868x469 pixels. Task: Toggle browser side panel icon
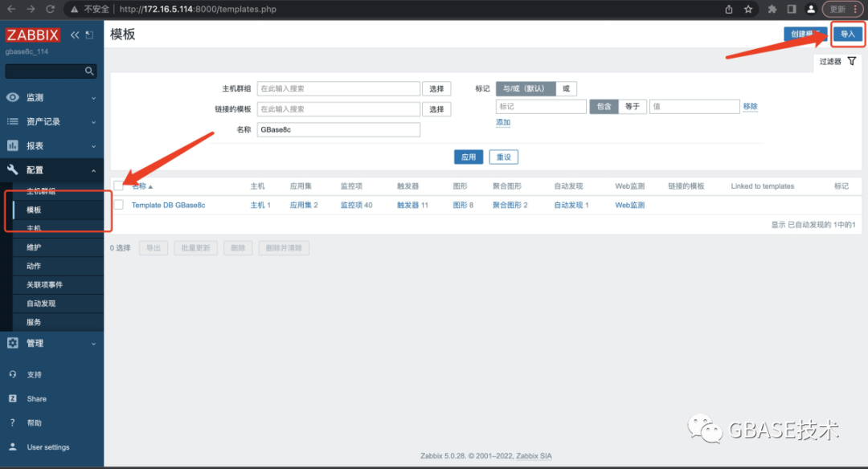pos(792,9)
